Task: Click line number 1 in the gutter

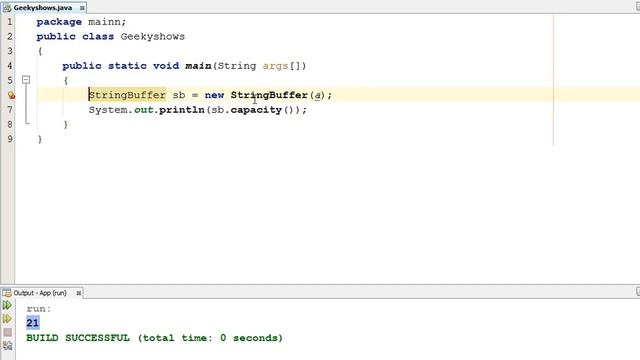Action: [10, 22]
